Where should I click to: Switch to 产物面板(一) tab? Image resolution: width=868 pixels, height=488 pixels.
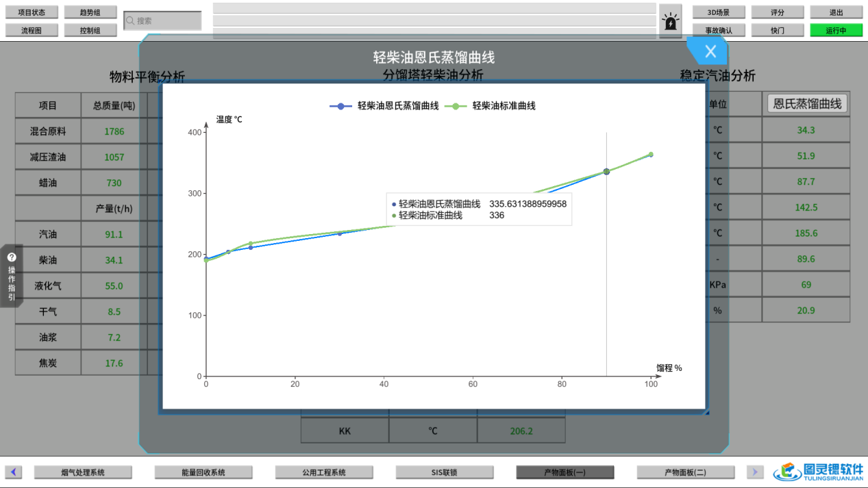[565, 472]
